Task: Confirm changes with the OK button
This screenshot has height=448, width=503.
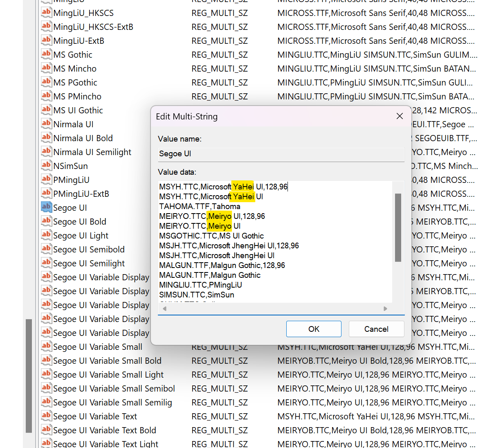Action: click(x=314, y=329)
